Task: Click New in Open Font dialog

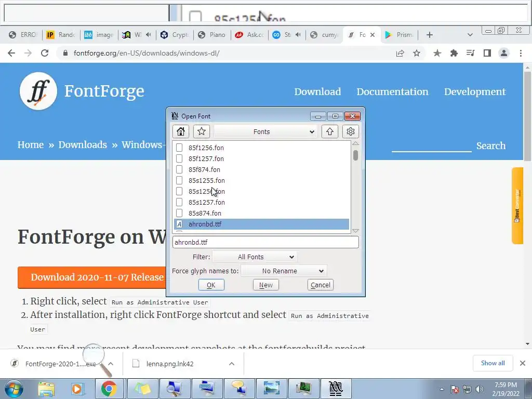Action: point(265,285)
